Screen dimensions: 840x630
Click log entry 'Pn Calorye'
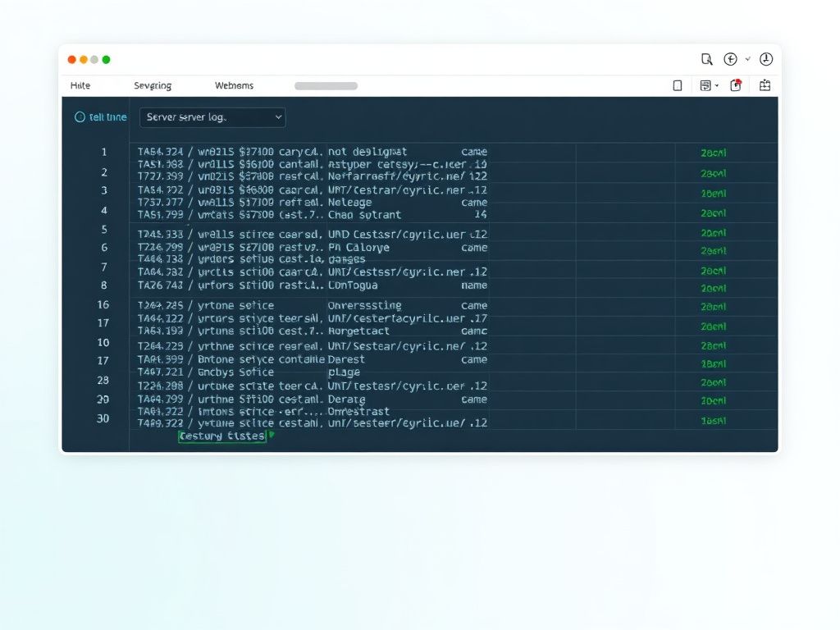(358, 248)
